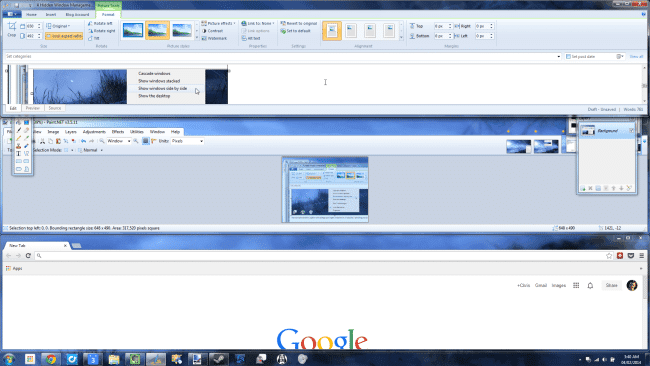The image size is (650, 366).
Task: Open the Insert ribbon tab
Action: click(x=51, y=15)
